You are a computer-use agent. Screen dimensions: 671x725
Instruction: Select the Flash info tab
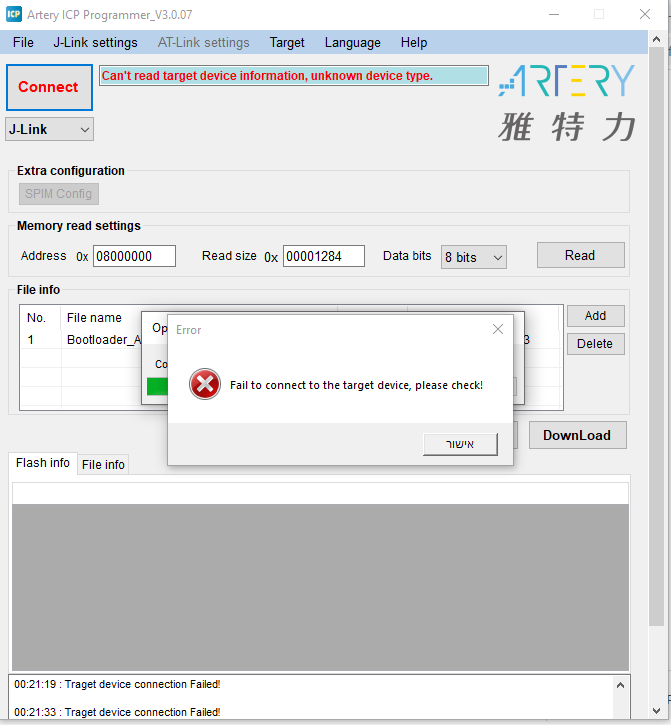[x=43, y=463]
